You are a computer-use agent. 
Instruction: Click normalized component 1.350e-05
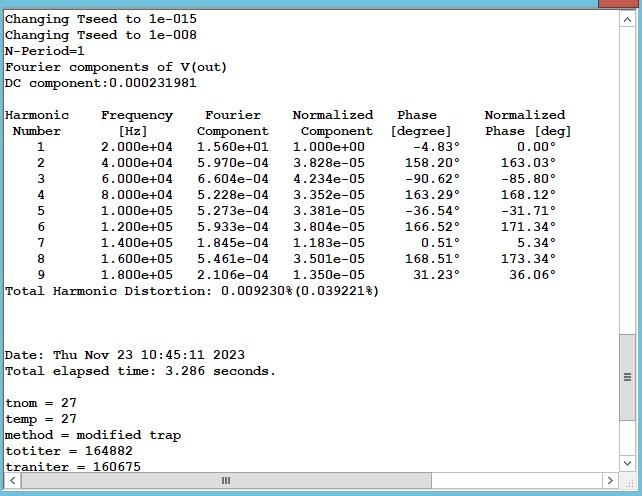[329, 274]
